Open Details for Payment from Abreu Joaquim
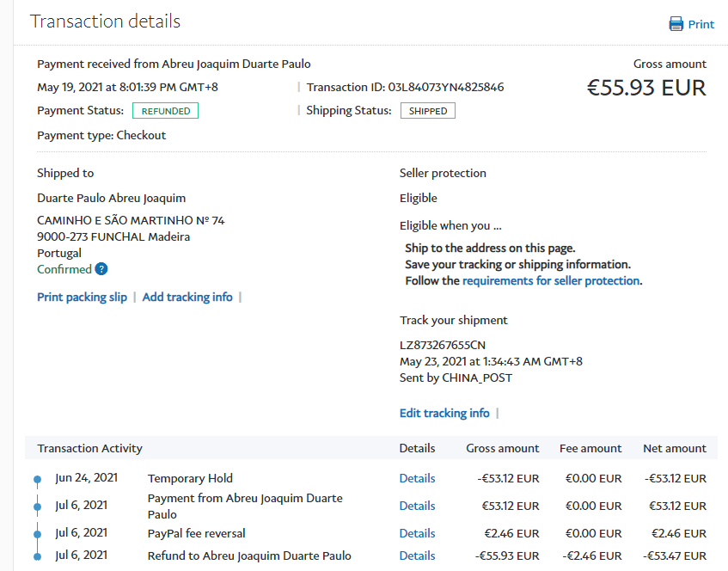The height and width of the screenshot is (571, 728). 417,506
